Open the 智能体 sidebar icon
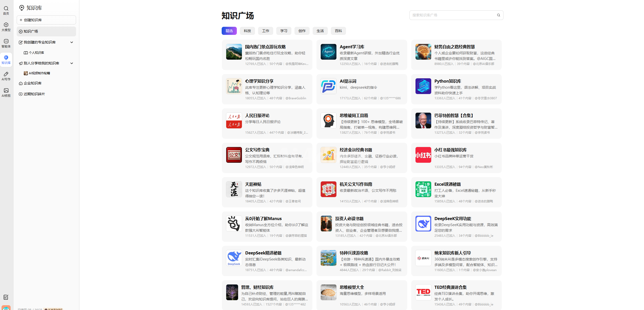Viewport: 644px width, 310px height. click(6, 41)
